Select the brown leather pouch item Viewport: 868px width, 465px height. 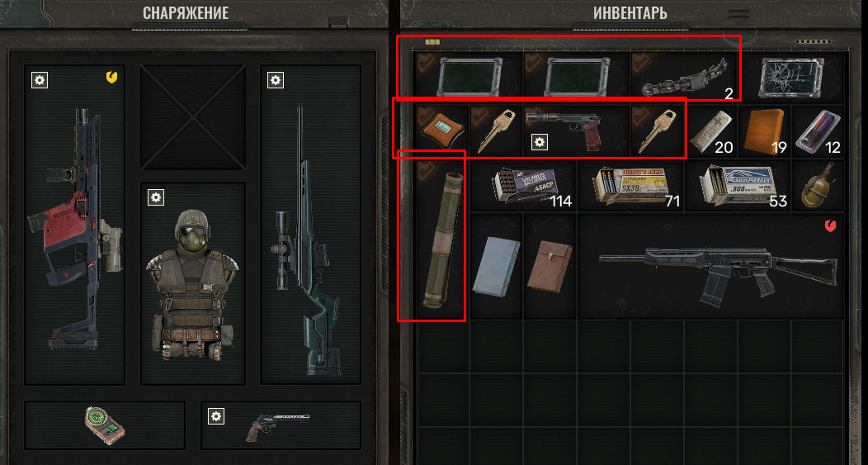(550, 267)
